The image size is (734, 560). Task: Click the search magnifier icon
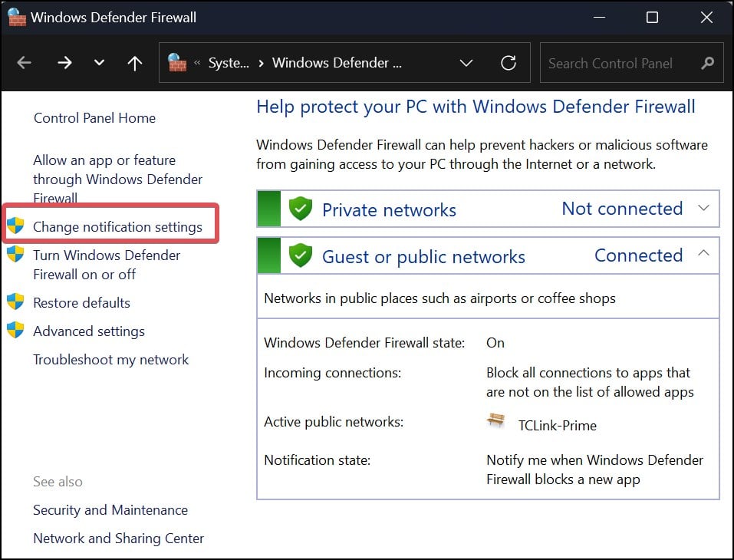click(x=708, y=63)
